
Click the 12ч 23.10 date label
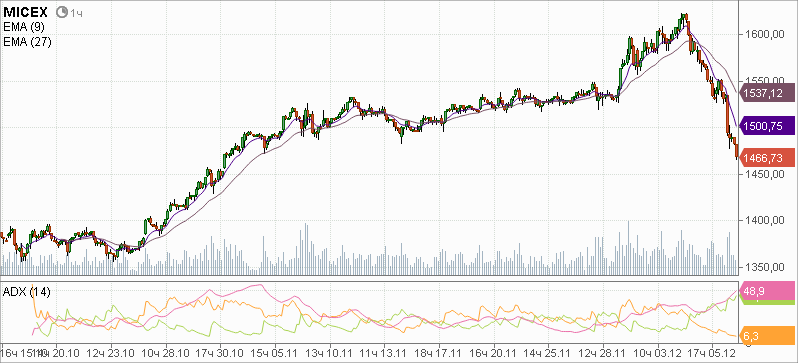pyautogui.click(x=111, y=353)
